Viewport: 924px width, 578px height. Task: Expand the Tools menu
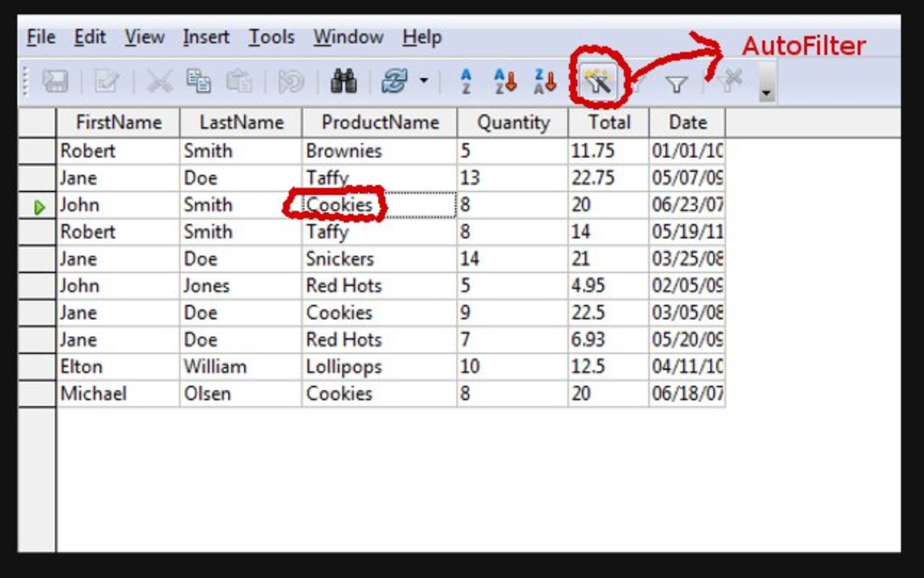pos(271,36)
